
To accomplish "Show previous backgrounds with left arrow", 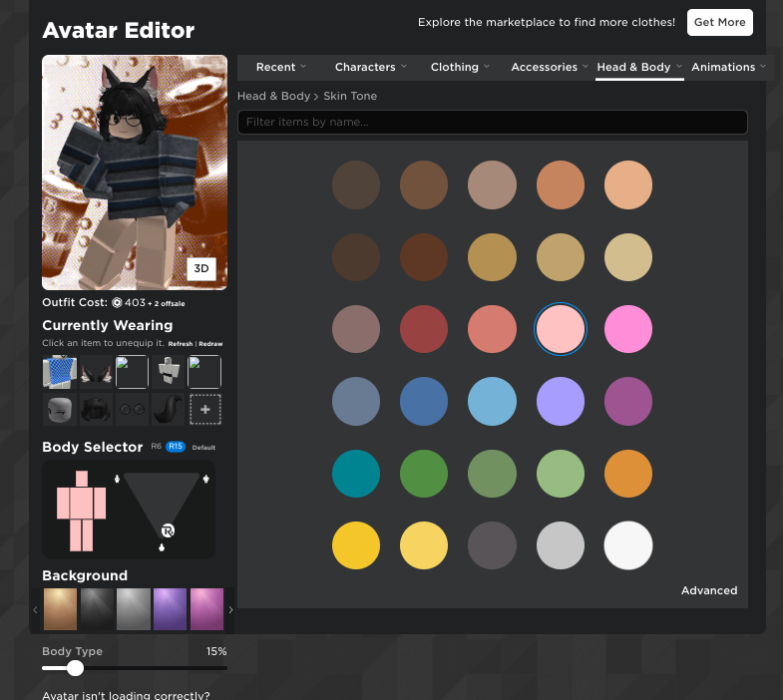I will coord(35,609).
